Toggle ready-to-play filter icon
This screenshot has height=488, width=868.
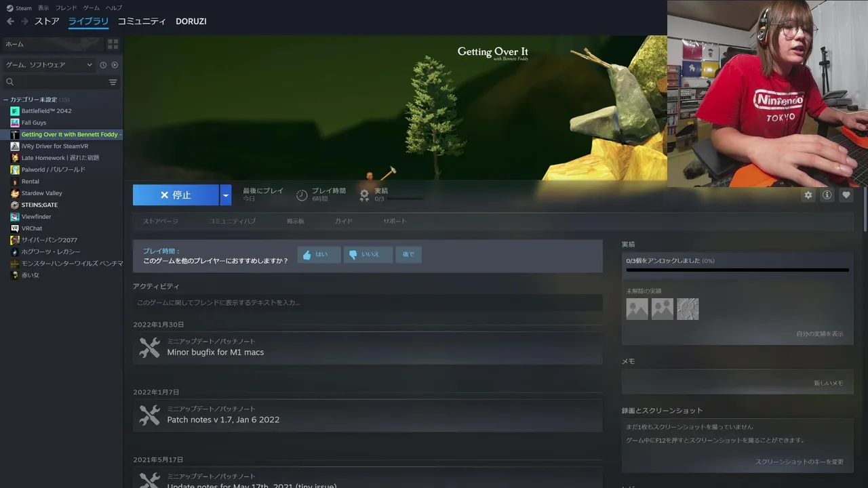click(115, 65)
